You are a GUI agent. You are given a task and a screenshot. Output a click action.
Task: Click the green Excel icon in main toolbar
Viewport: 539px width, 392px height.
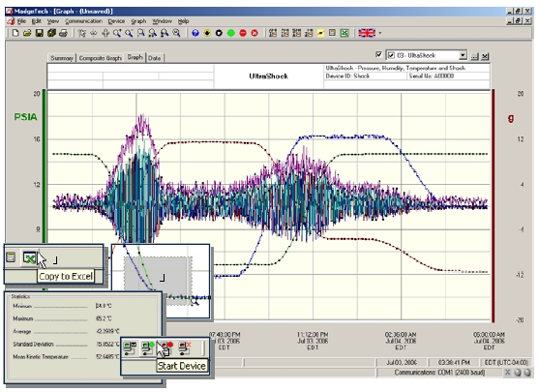pos(344,33)
